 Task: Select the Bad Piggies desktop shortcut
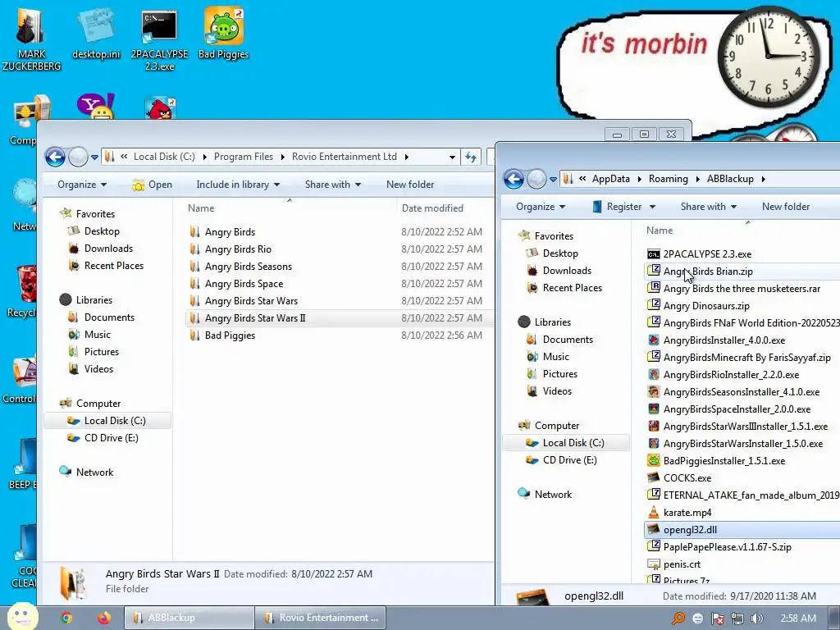click(x=223, y=33)
